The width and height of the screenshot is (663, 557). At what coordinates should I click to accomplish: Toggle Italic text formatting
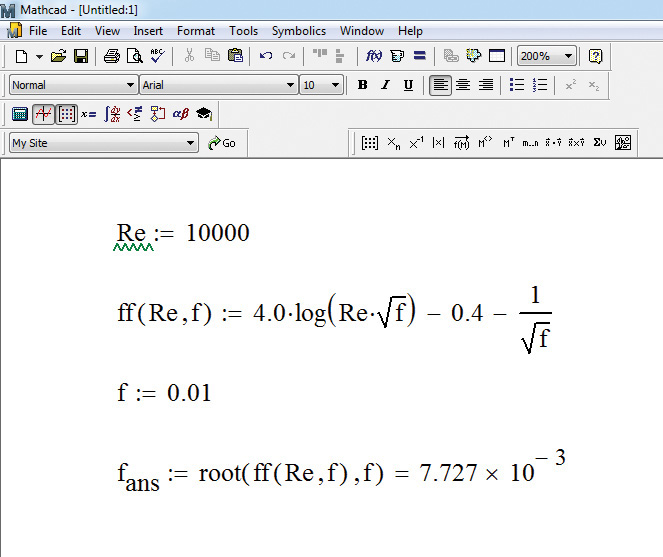click(x=385, y=85)
